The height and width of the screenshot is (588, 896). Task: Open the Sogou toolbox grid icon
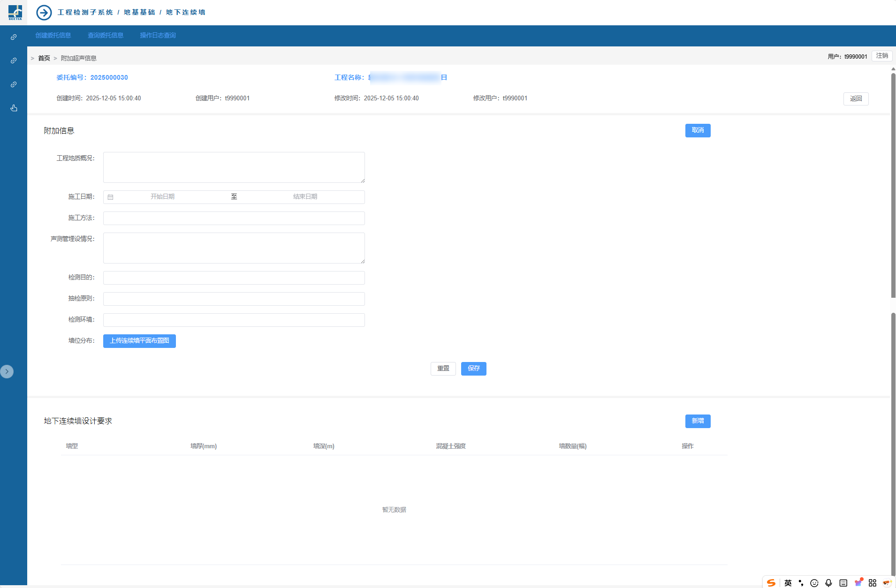[873, 583]
